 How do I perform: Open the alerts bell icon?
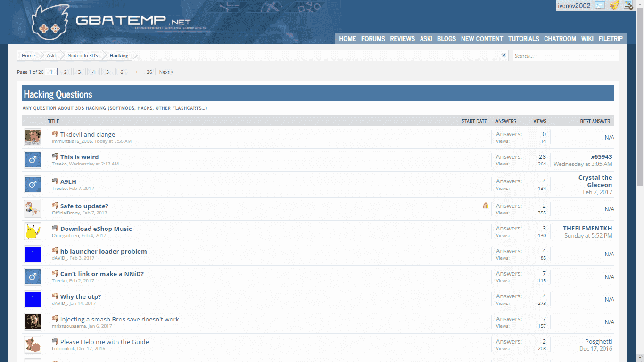click(x=614, y=6)
